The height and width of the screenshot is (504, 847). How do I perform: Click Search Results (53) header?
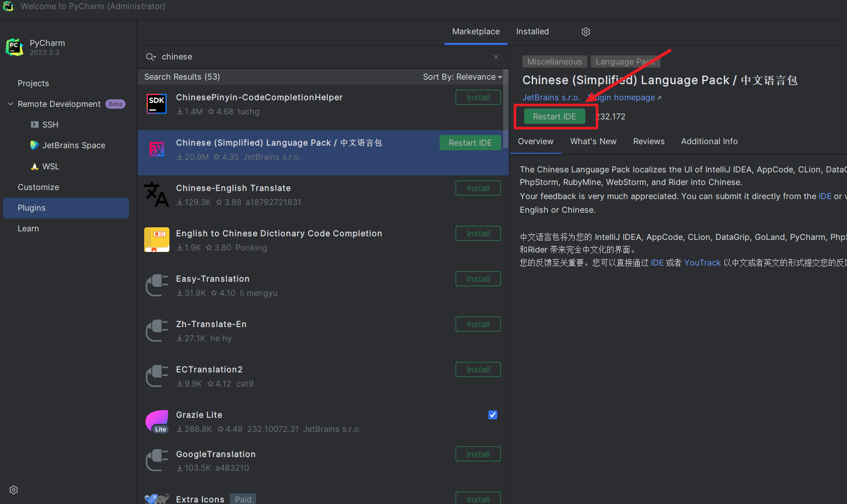click(182, 77)
